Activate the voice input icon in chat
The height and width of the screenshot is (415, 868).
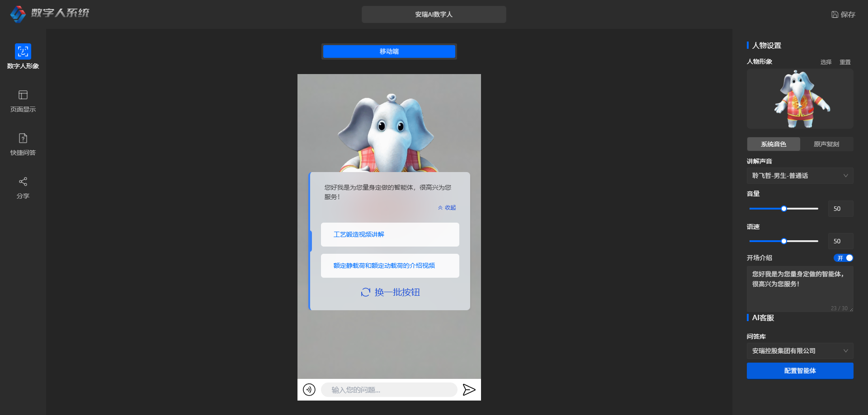[309, 389]
